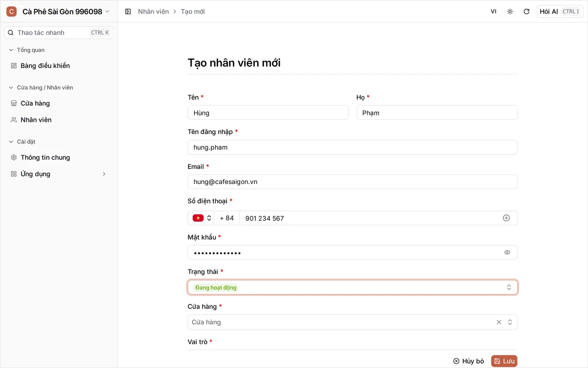Image resolution: width=588 pixels, height=368 pixels.
Task: Click the Hủy bỏ cancel button
Action: pyautogui.click(x=468, y=361)
